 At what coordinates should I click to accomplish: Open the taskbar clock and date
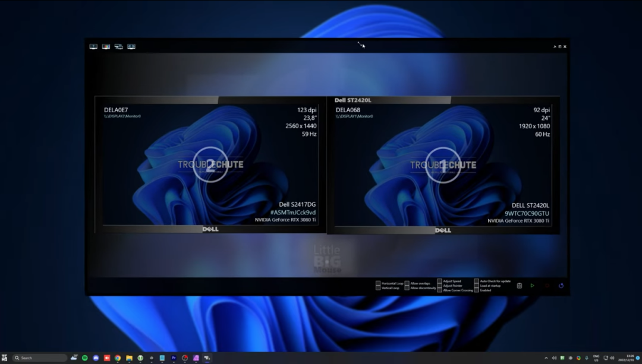626,358
